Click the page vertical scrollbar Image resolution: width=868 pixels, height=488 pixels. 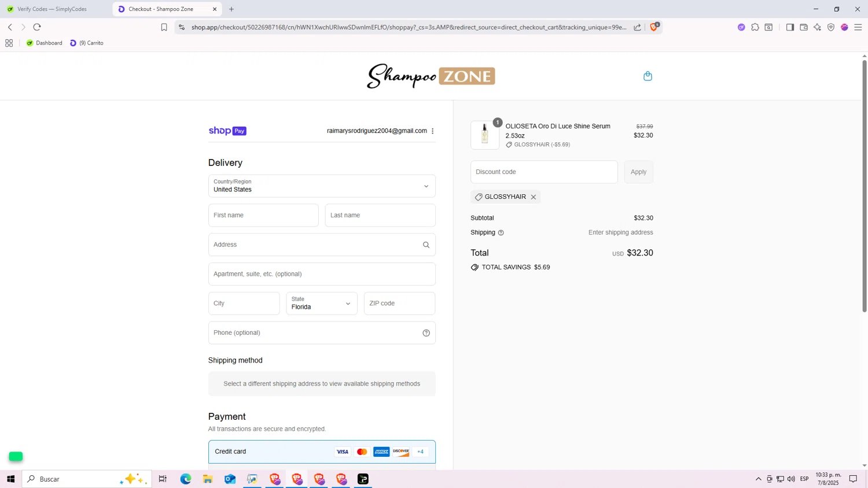coord(865,185)
